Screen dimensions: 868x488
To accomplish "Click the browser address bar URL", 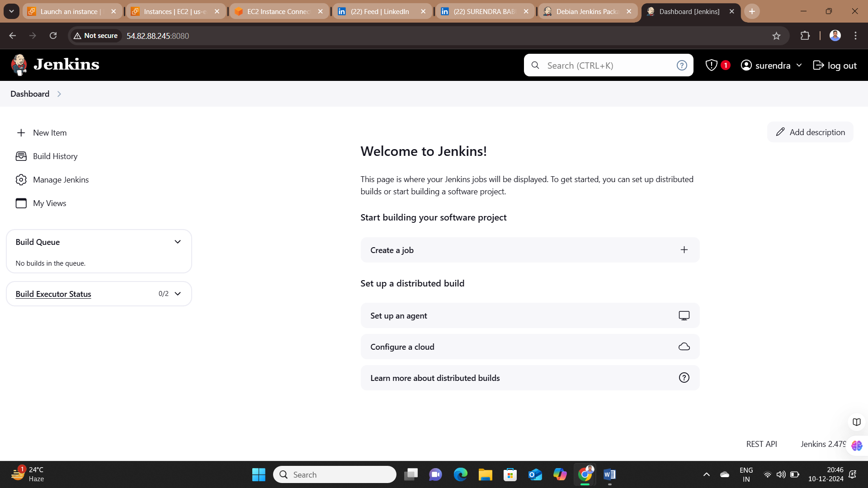I will coord(158,36).
